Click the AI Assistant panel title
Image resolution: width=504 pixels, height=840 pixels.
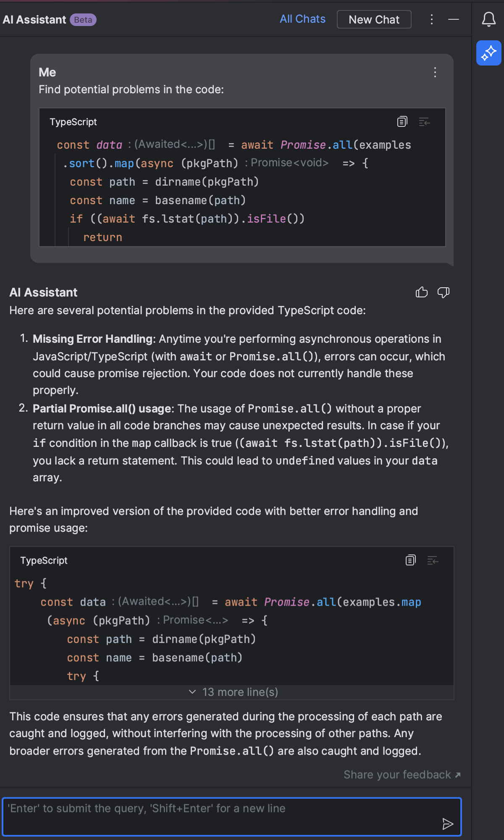click(x=34, y=20)
